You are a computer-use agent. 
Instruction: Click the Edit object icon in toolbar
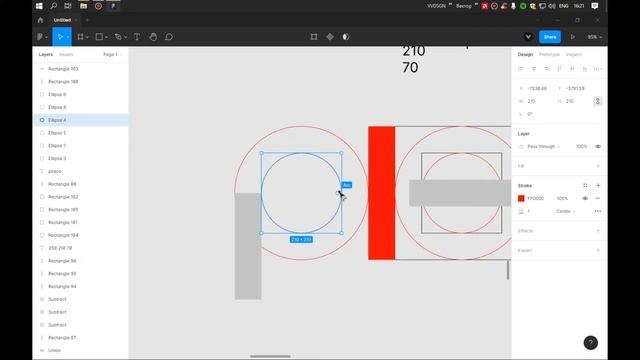click(x=314, y=37)
